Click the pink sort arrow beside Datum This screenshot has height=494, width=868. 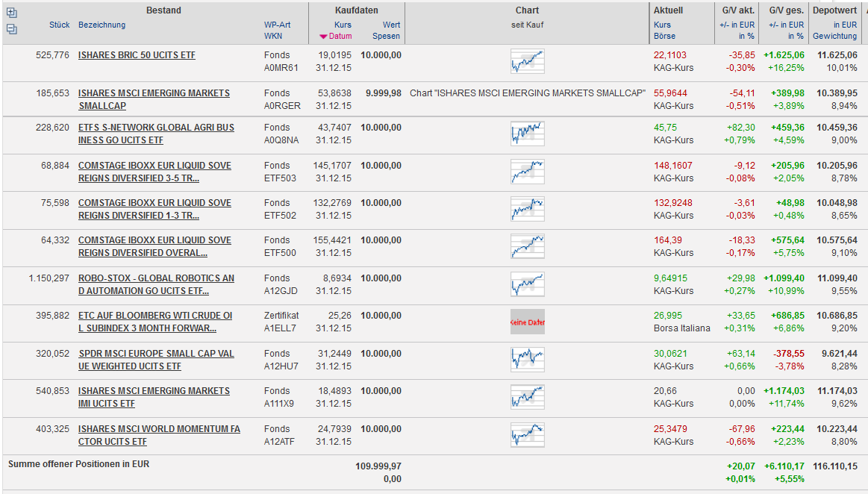click(323, 36)
